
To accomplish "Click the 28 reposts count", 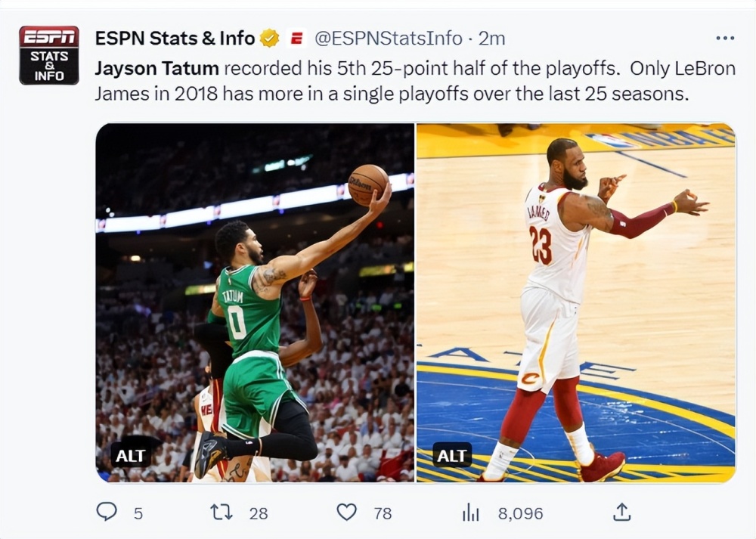I will pyautogui.click(x=259, y=513).
